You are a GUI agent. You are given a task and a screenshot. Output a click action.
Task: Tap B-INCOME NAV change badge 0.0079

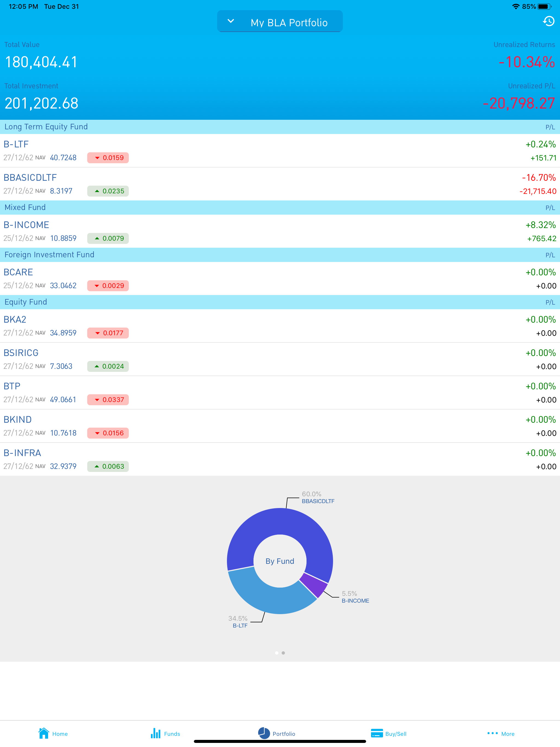click(x=108, y=238)
